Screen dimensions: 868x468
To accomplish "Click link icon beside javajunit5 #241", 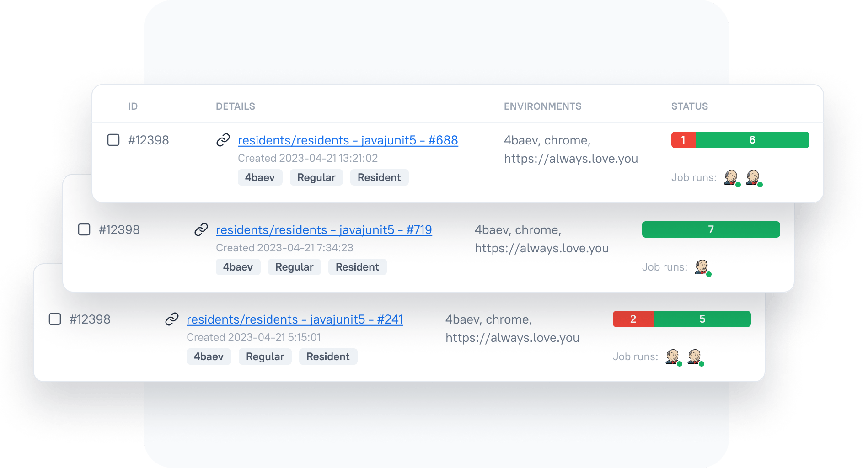I will coord(171,319).
